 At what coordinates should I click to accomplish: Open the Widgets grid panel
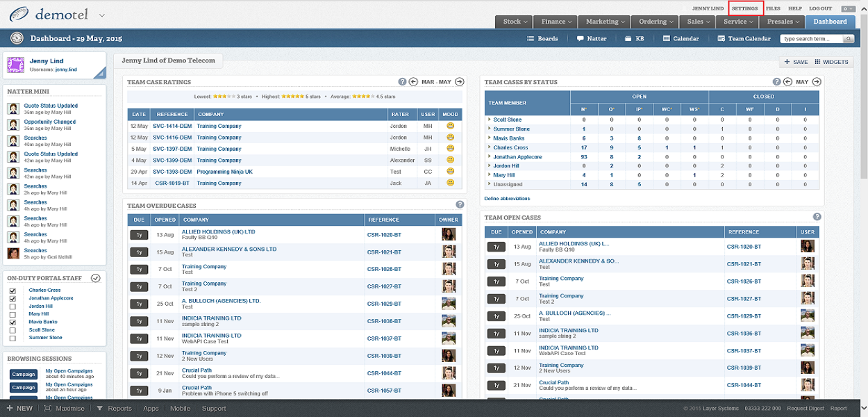tap(831, 62)
